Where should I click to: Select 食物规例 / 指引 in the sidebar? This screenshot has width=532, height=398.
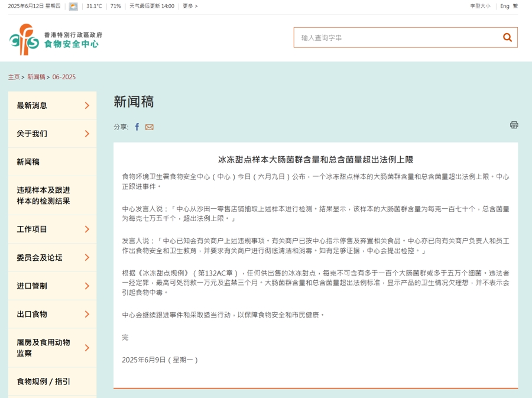[x=43, y=382]
